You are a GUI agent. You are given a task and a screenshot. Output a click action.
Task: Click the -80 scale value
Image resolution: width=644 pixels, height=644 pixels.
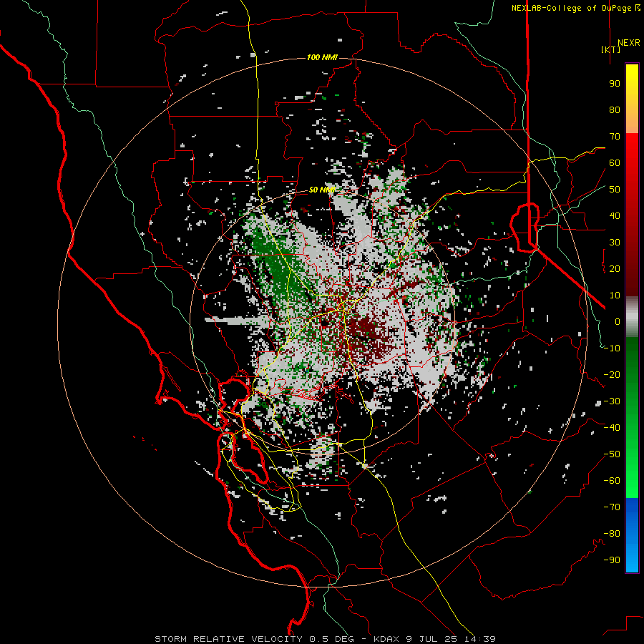point(612,534)
